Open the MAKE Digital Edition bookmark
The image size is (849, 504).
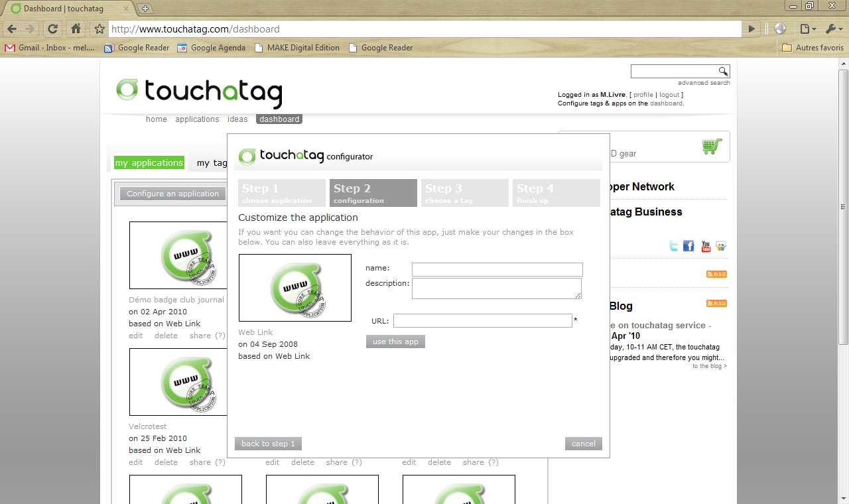pos(296,48)
